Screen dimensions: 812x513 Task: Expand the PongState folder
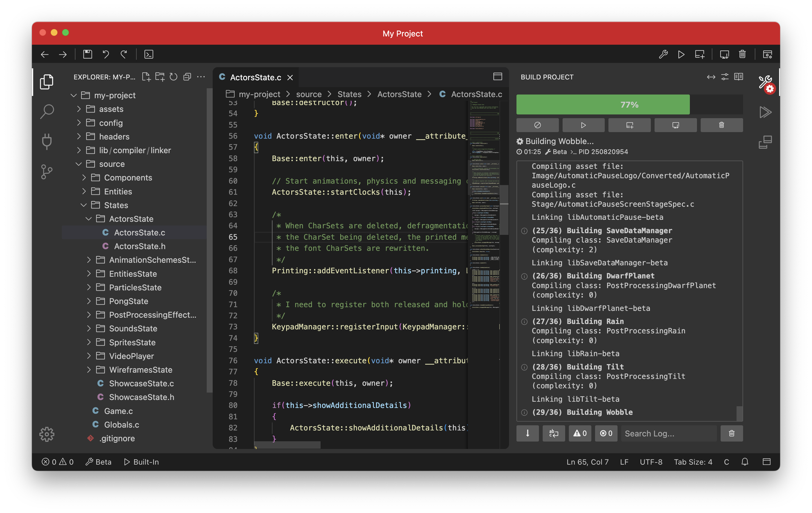pyautogui.click(x=128, y=301)
